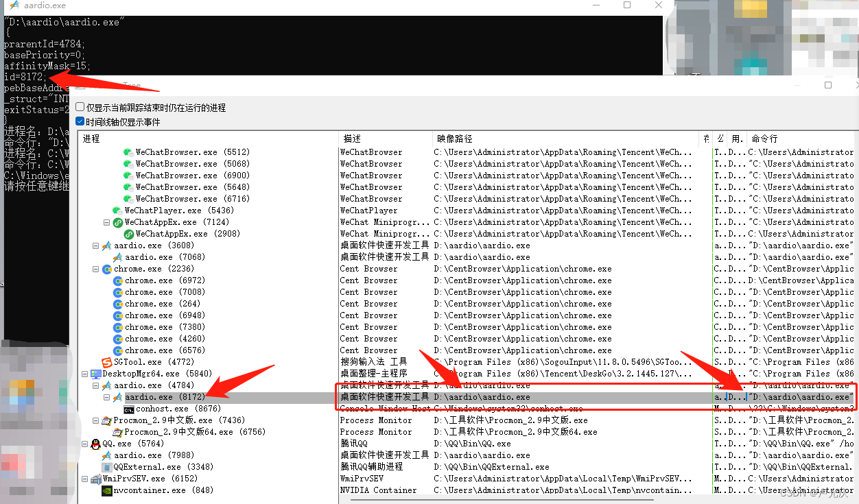Click aardio.exe (7068) icon
This screenshot has width=859, height=504.
point(117,257)
